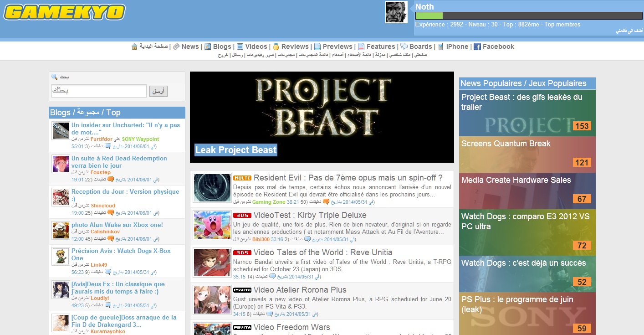The width and height of the screenshot is (644, 335).
Task: Open Reception du Jour blog post
Action: tap(125, 195)
